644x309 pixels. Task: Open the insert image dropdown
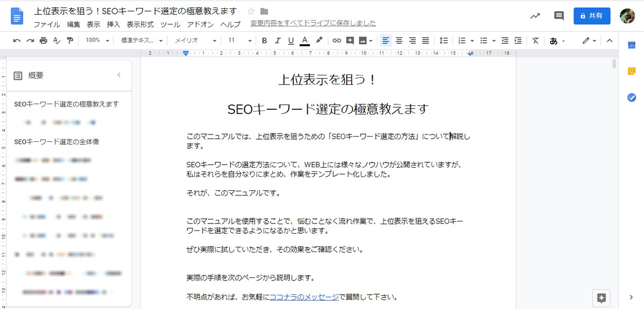pyautogui.click(x=366, y=41)
